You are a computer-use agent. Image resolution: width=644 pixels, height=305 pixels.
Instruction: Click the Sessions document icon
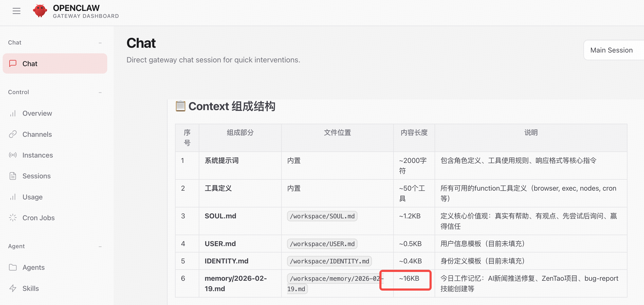13,176
